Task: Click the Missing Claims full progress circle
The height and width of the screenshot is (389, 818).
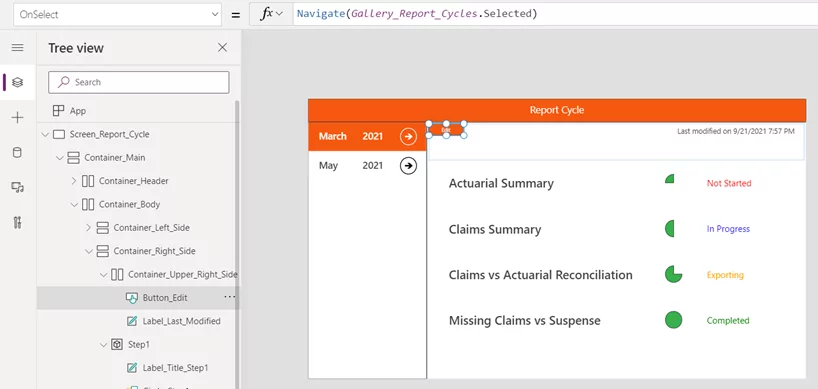Action: [x=673, y=320]
